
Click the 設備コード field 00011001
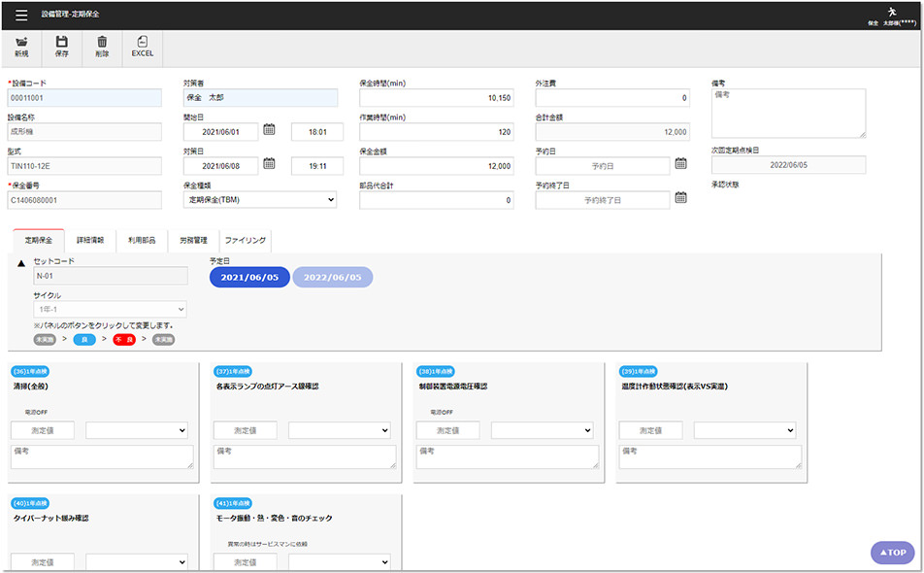point(84,98)
